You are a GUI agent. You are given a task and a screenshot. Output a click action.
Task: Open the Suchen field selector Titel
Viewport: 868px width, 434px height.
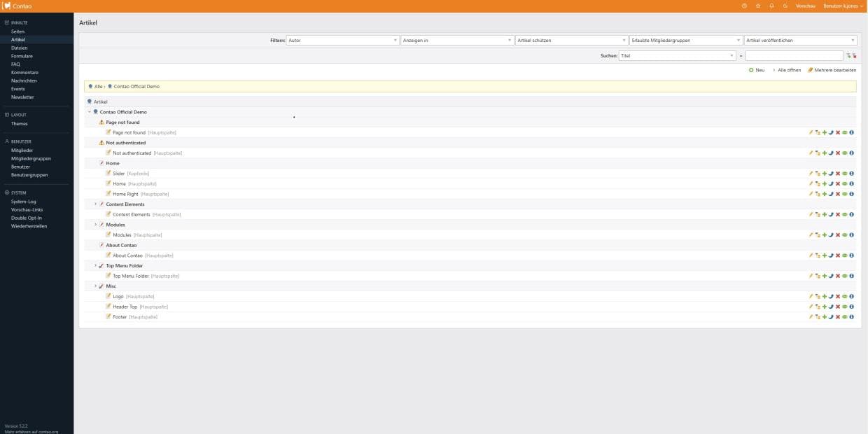click(x=678, y=55)
